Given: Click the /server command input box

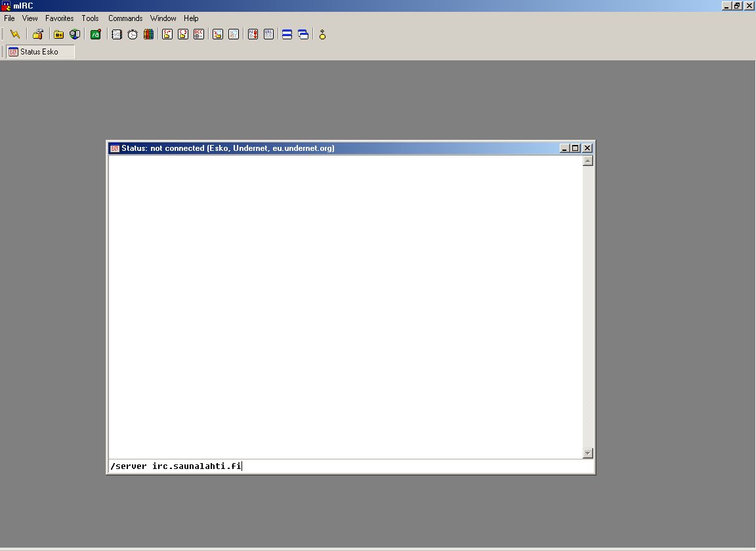Looking at the screenshot, I should tap(351, 466).
